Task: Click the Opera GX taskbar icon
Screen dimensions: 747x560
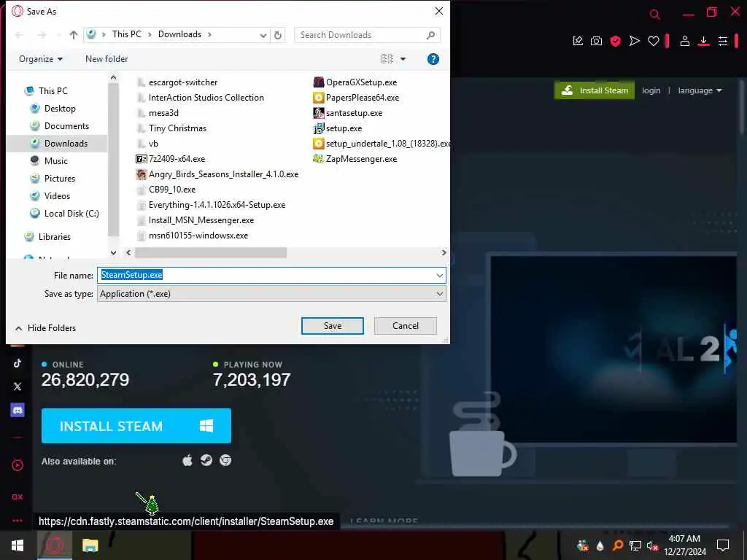Action: pyautogui.click(x=54, y=545)
